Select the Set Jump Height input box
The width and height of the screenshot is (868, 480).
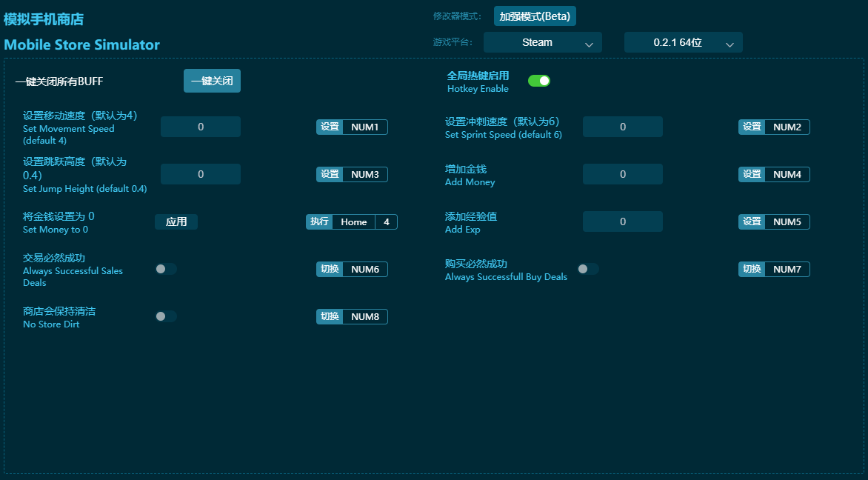click(x=201, y=174)
